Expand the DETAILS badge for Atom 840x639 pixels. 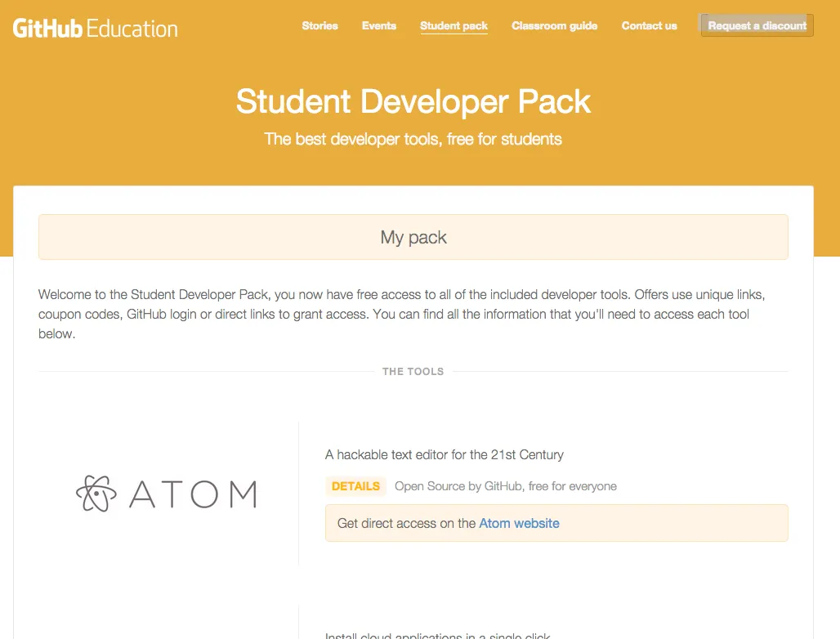(x=355, y=486)
